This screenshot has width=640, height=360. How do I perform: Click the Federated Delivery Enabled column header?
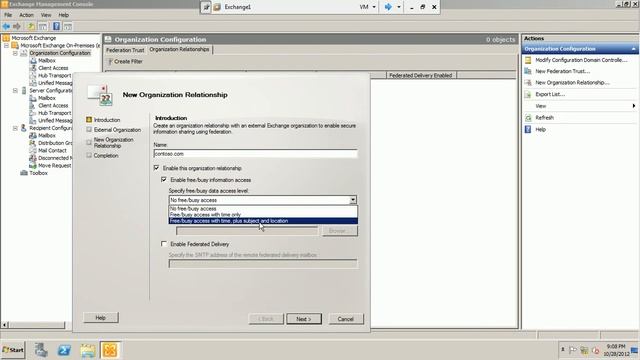pos(421,76)
